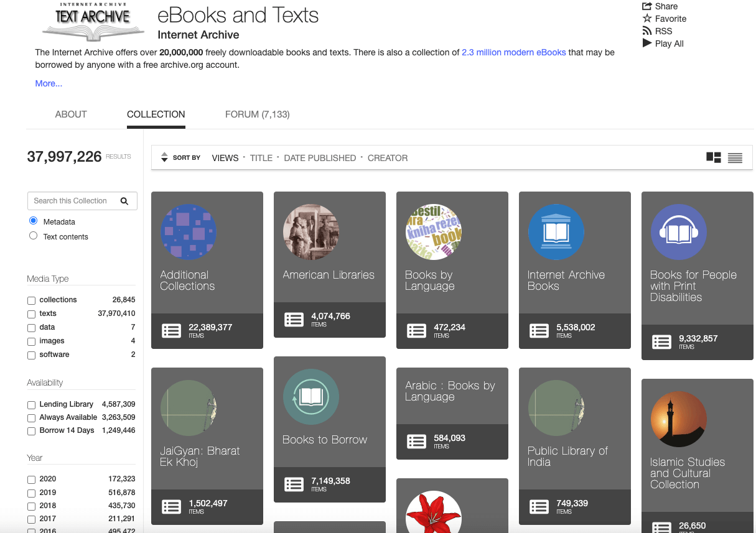Sort results by DATE PUBLISHED
The height and width of the screenshot is (533, 756).
(320, 158)
